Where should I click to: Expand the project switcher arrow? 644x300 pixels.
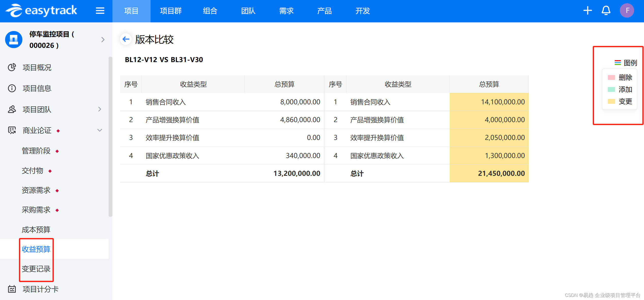(103, 39)
